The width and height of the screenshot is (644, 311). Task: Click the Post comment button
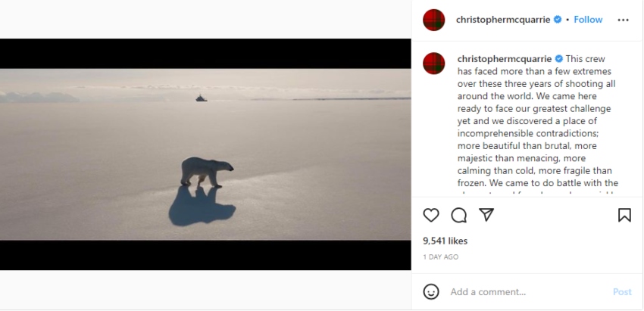coord(622,292)
